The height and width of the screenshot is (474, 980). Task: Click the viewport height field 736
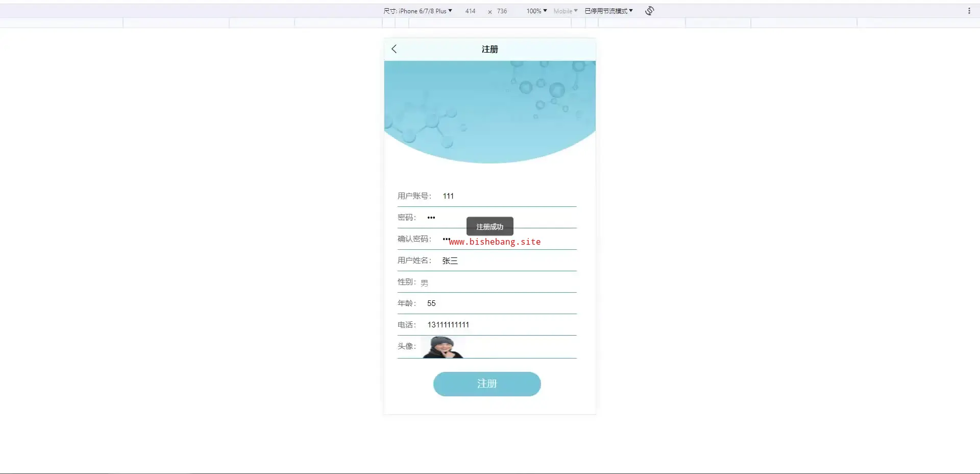tap(502, 11)
